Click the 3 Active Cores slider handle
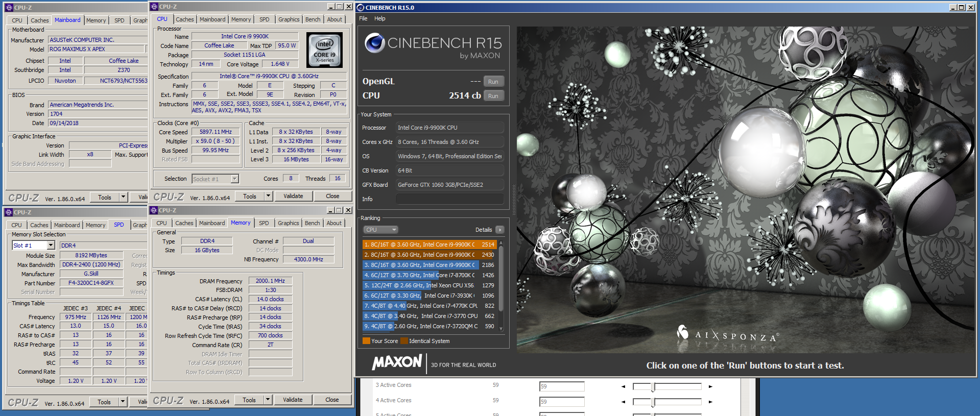 tap(653, 387)
